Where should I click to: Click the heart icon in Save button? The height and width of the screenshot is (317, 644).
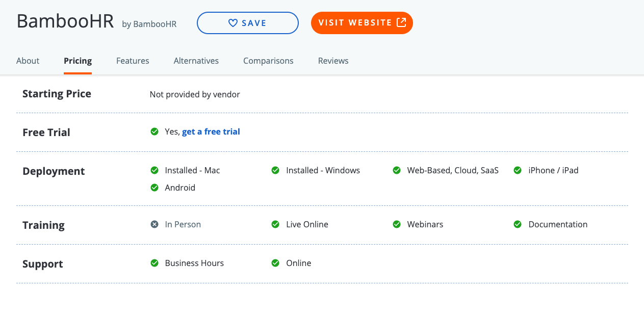(233, 23)
